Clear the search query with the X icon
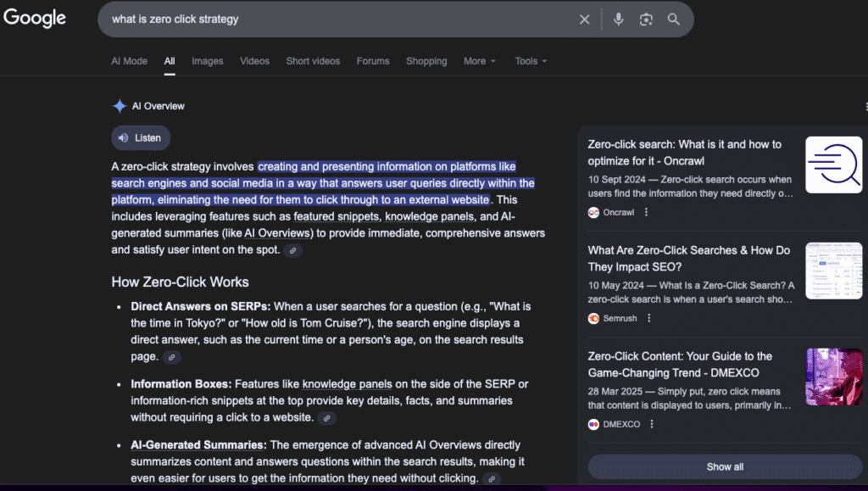Image resolution: width=868 pixels, height=491 pixels. tap(584, 19)
